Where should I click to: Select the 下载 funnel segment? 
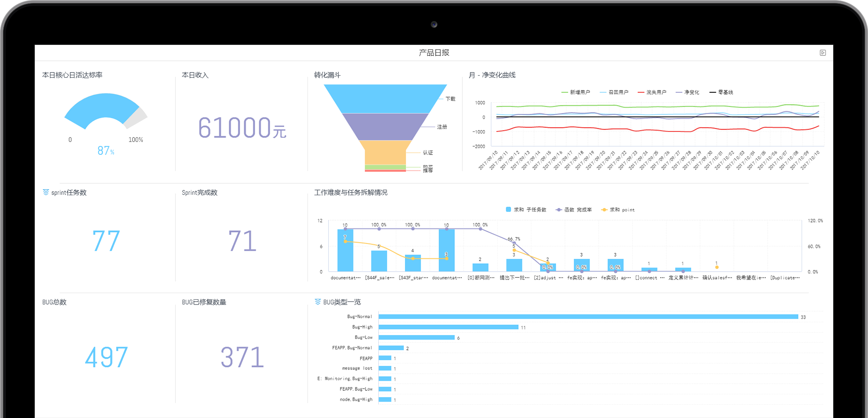point(385,98)
